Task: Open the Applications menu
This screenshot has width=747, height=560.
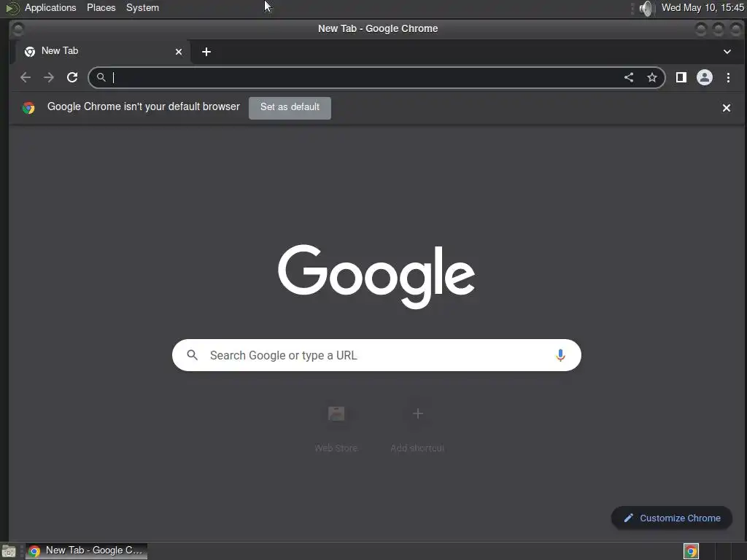Action: click(x=50, y=7)
